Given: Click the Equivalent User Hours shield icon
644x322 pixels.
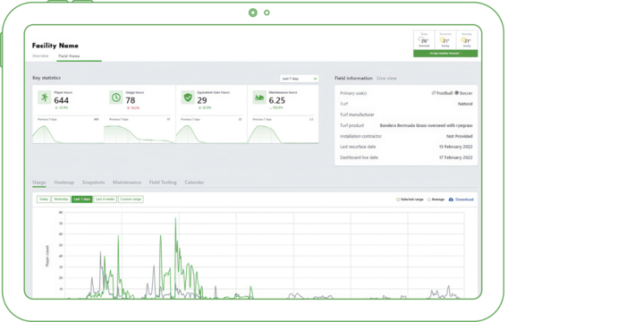Looking at the screenshot, I should [x=188, y=97].
